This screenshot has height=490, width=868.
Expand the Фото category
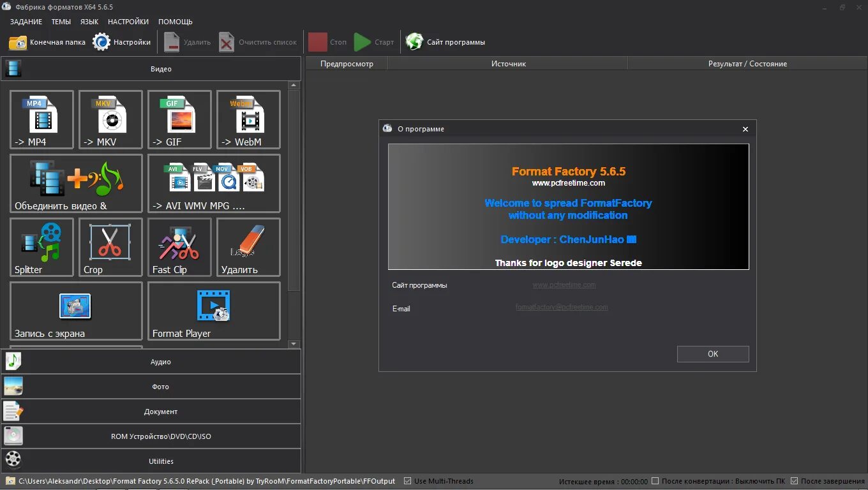(151, 387)
